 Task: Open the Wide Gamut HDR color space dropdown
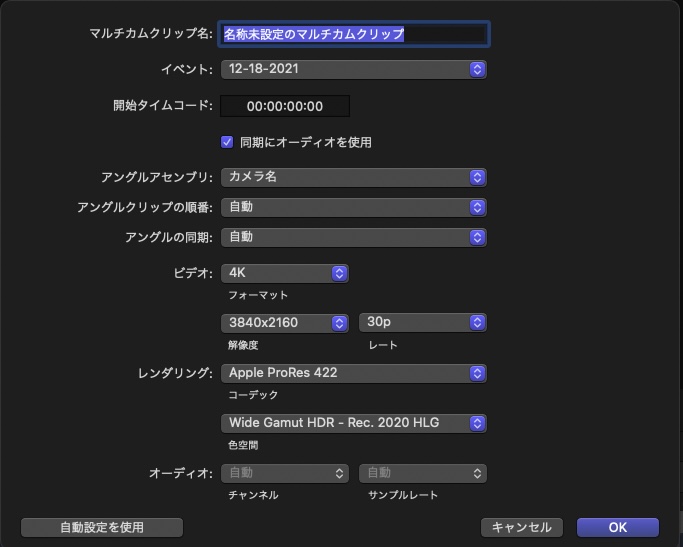tap(353, 422)
